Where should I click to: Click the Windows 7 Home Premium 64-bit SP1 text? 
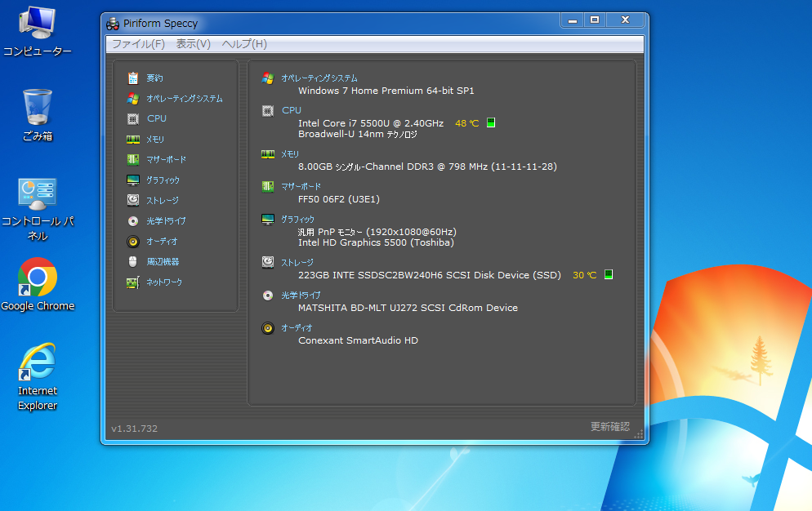click(386, 91)
